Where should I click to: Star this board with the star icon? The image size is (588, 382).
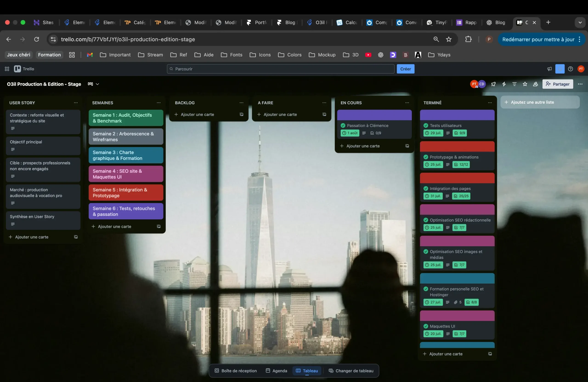click(x=525, y=84)
